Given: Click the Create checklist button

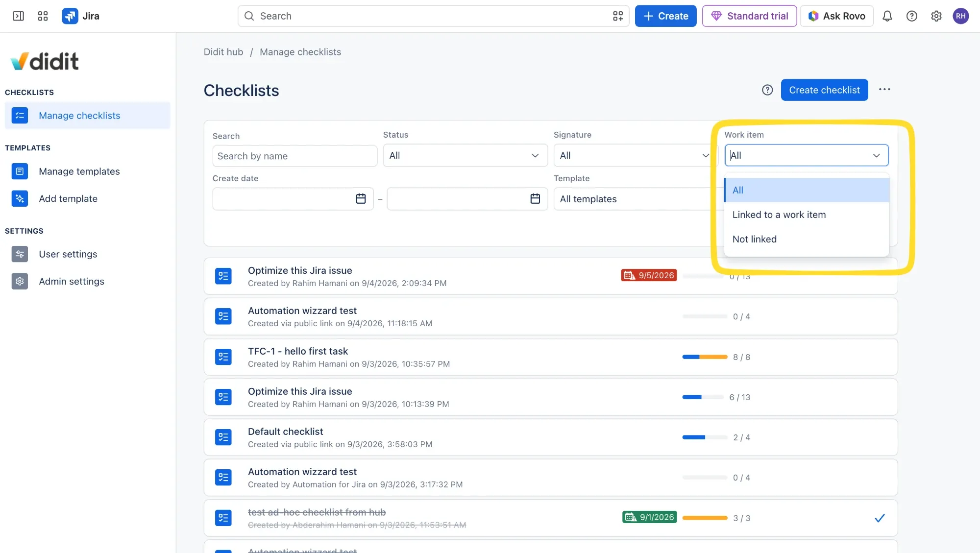Looking at the screenshot, I should [825, 90].
